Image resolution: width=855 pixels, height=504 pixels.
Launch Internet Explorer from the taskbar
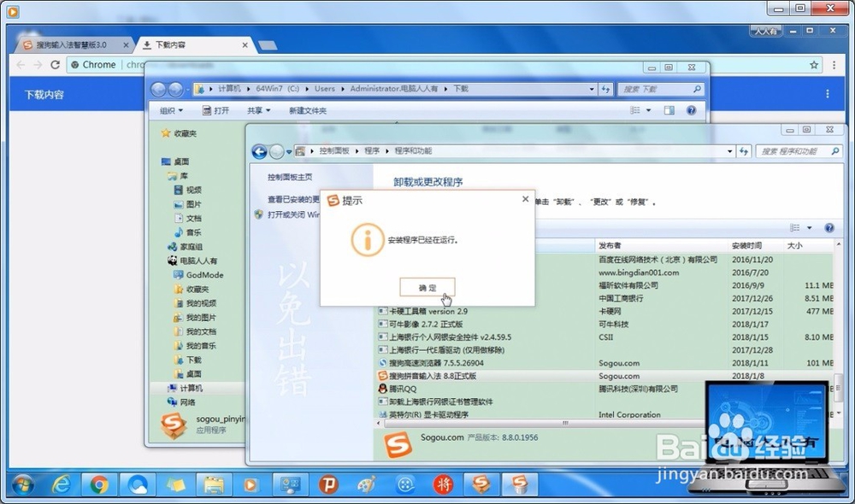pos(61,483)
